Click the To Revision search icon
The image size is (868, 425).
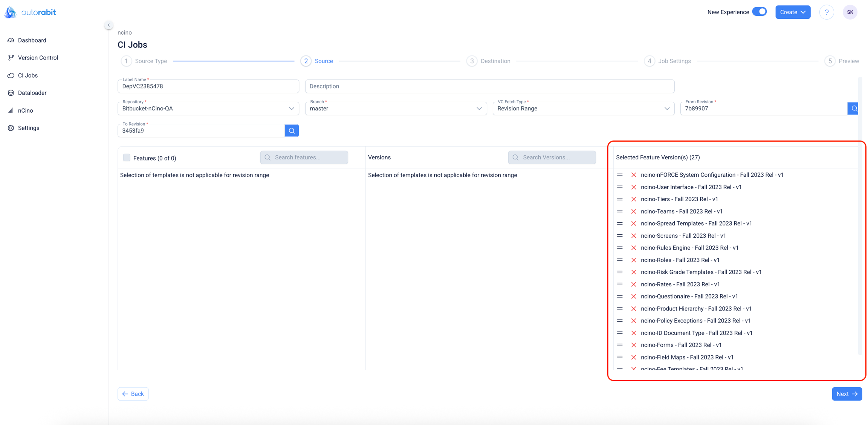click(x=292, y=131)
